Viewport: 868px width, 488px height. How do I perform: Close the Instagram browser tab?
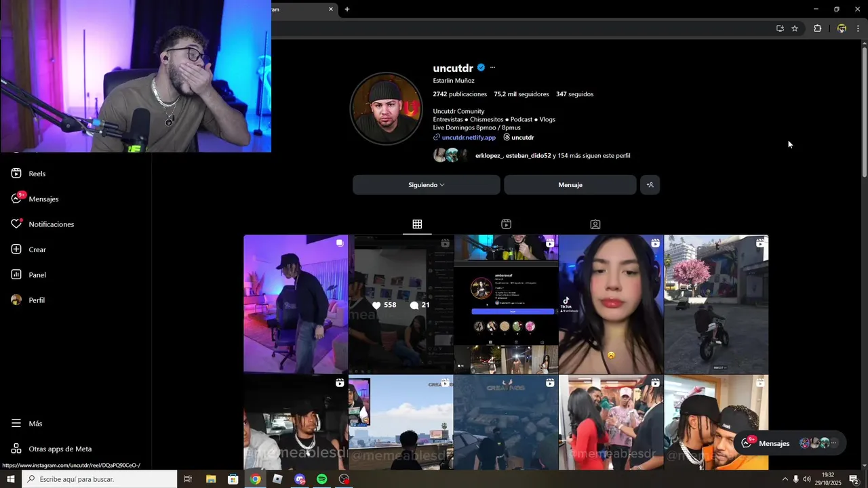click(x=331, y=9)
